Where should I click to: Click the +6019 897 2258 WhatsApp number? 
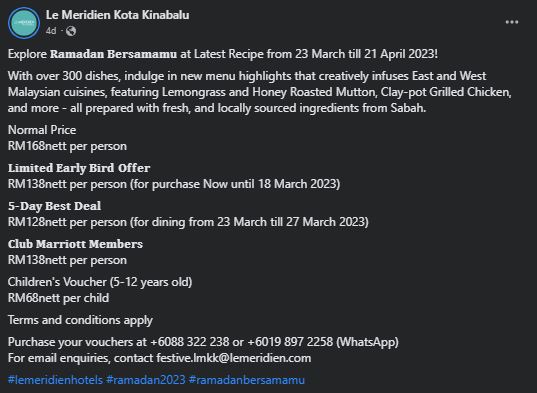pyautogui.click(x=290, y=342)
